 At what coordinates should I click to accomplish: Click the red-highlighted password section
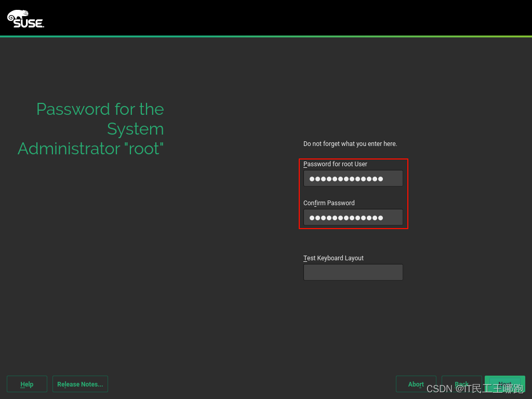click(x=353, y=194)
